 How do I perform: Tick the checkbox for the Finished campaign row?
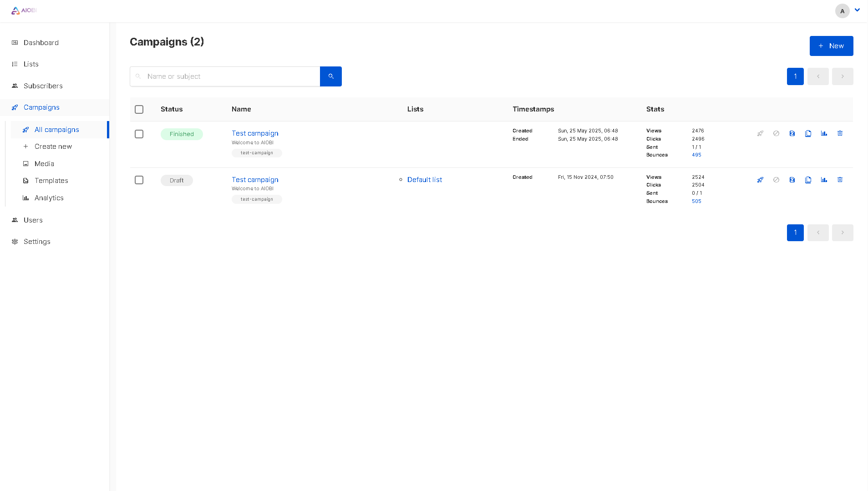(x=139, y=134)
